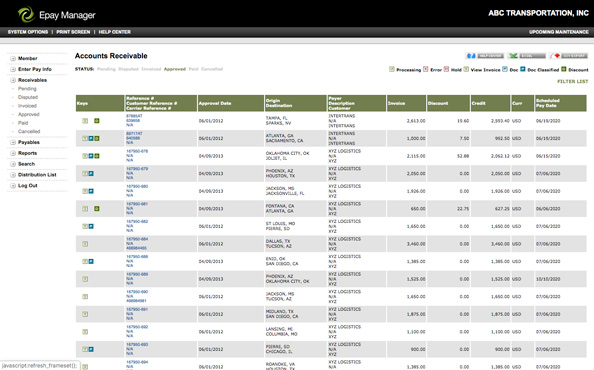View invoice icon on Phoenix to Oklahoma City row
Image resolution: width=594 pixels, height=370 pixels.
click(x=85, y=279)
